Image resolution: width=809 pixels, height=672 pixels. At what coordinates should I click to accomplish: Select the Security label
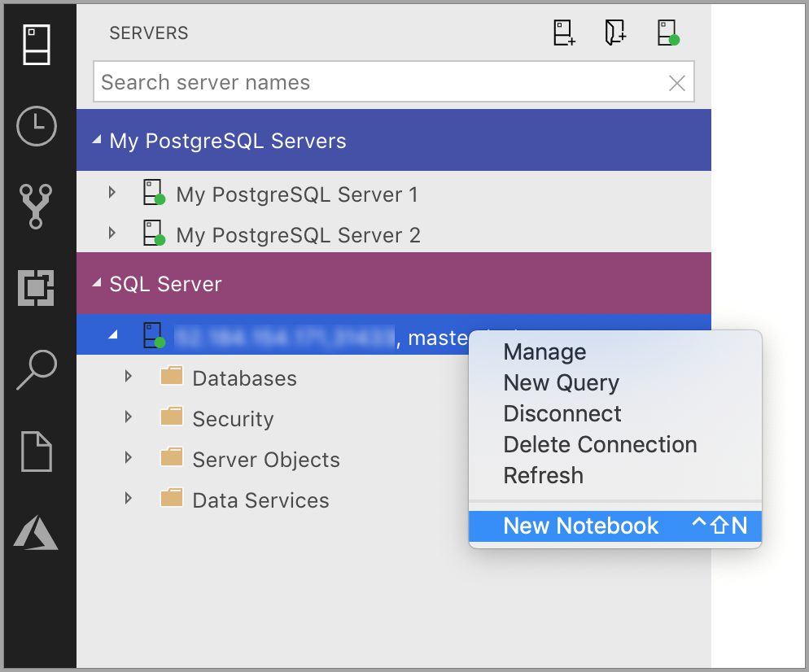click(x=234, y=419)
